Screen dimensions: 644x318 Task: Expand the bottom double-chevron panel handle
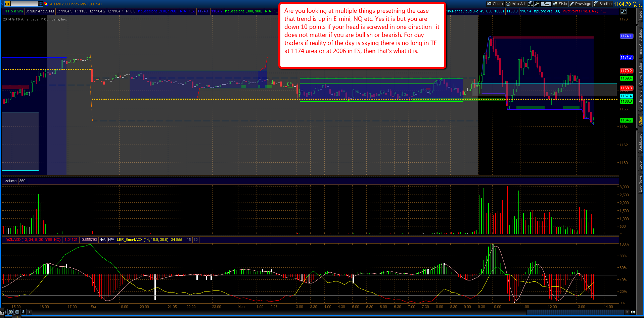[x=16, y=316]
